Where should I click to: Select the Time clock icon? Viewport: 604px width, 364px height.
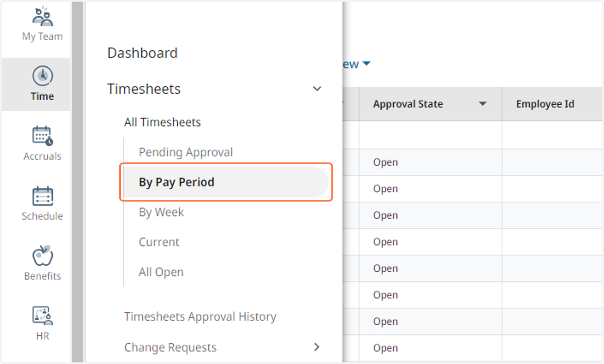[42, 76]
